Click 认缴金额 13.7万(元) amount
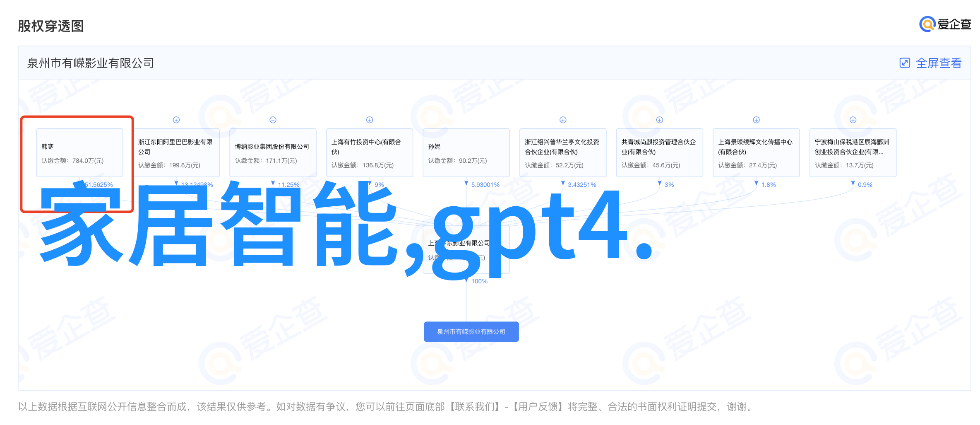The height and width of the screenshot is (425, 980). pos(844,165)
